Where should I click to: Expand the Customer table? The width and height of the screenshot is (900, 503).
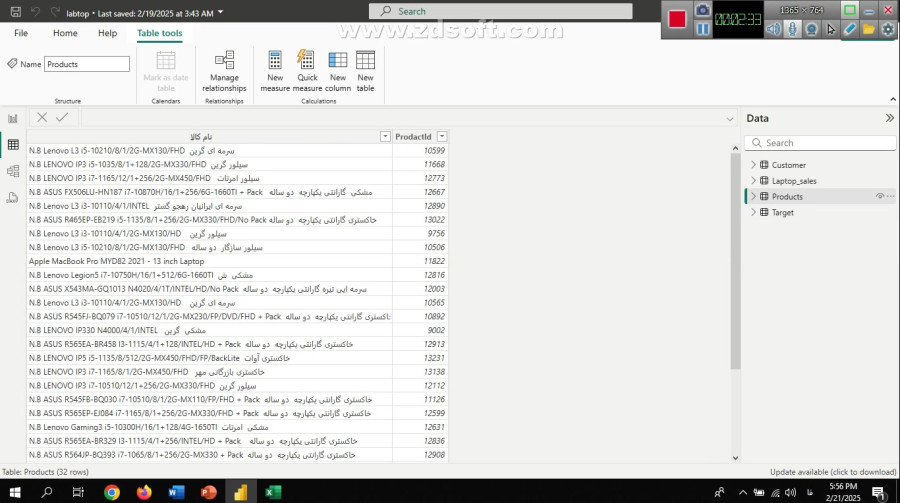tap(753, 165)
